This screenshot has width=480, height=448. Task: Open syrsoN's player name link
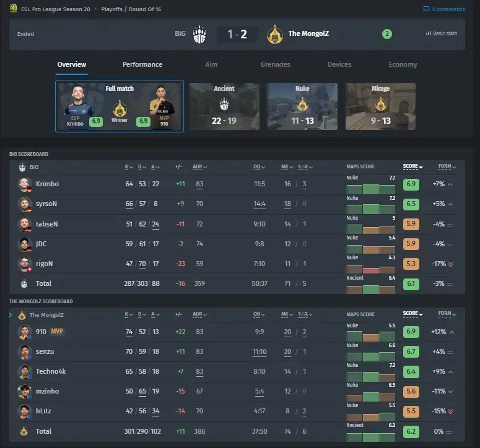click(46, 204)
